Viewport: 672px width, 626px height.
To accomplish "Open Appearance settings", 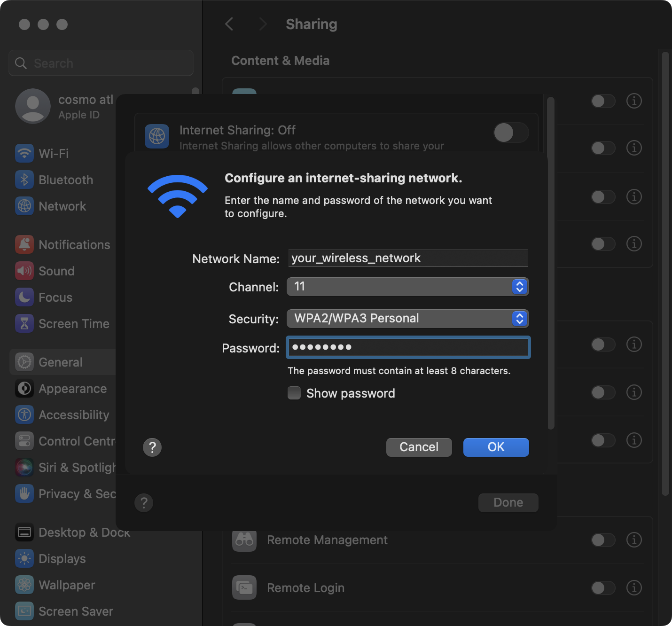I will (x=61, y=388).
